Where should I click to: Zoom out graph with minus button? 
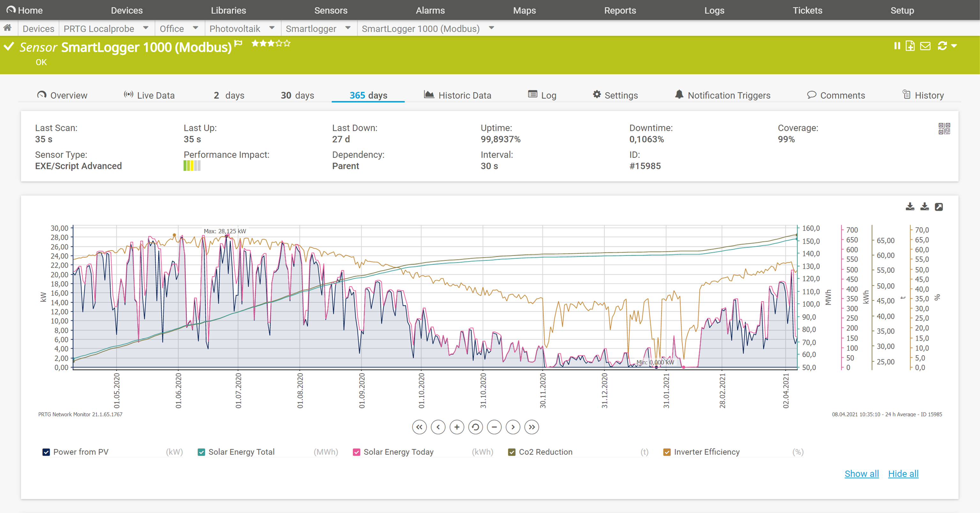point(494,427)
